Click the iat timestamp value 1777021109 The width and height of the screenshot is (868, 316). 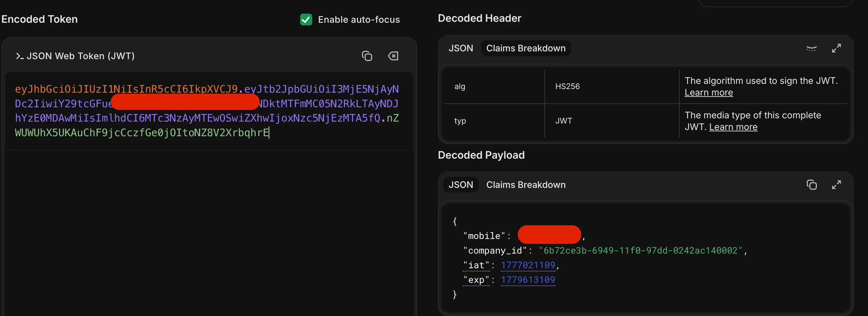coord(528,265)
